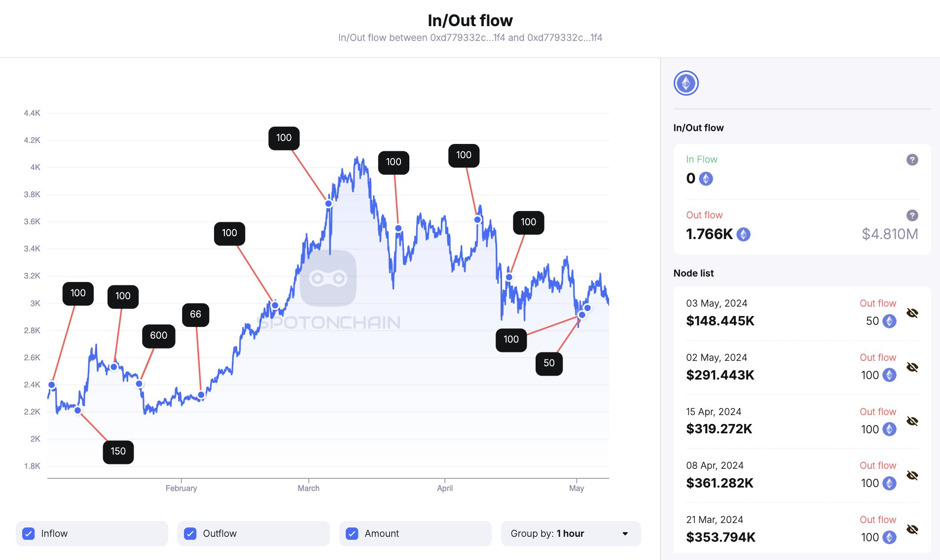Viewport: 940px width, 560px height.
Task: Toggle visibility of 15 Apr, 2024 node
Action: tap(912, 421)
